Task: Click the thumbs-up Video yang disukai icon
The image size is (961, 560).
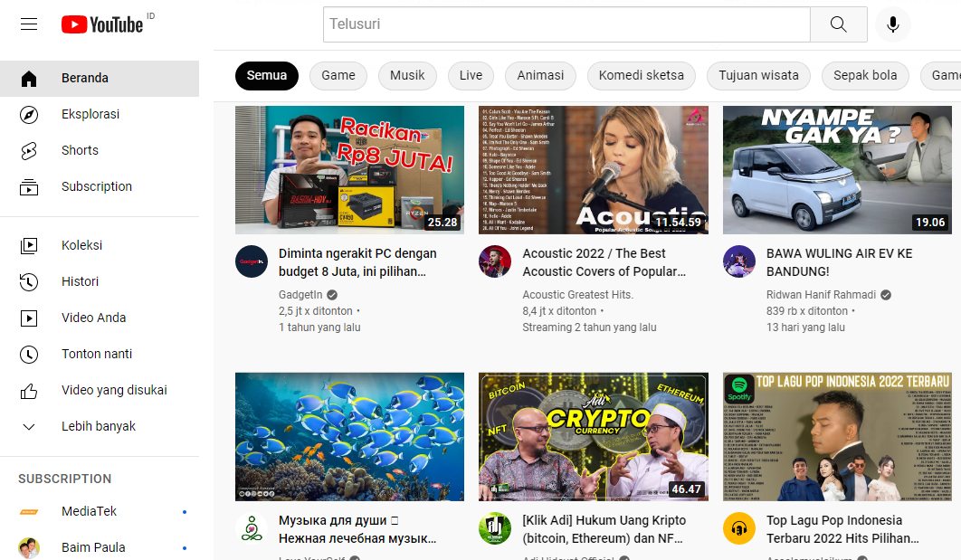Action: pyautogui.click(x=29, y=391)
